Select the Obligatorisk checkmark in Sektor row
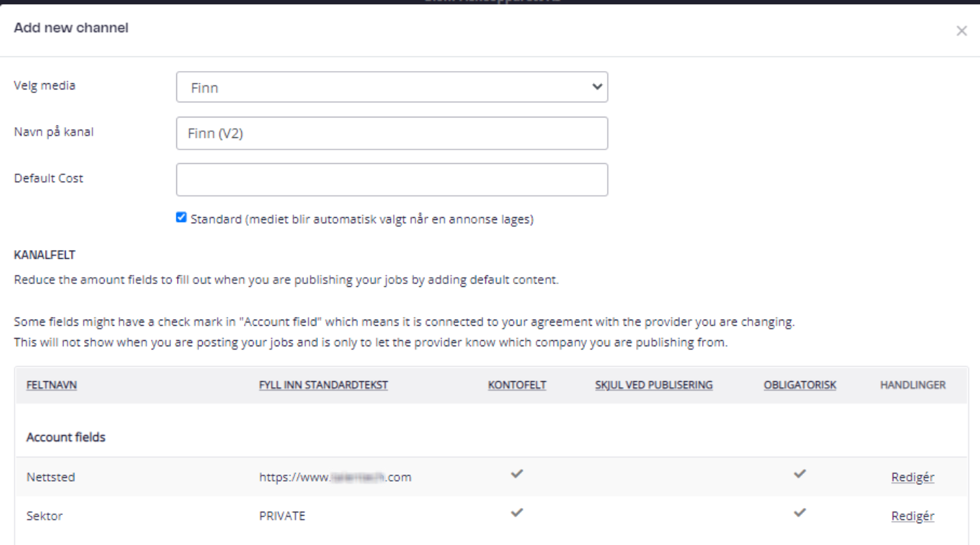980x545 pixels. [800, 512]
